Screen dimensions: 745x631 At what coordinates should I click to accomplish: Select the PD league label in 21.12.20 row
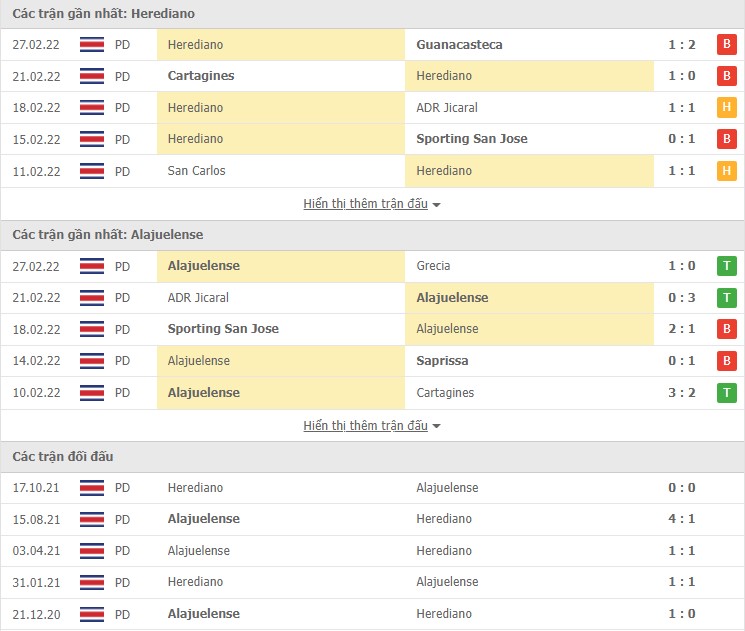click(122, 614)
